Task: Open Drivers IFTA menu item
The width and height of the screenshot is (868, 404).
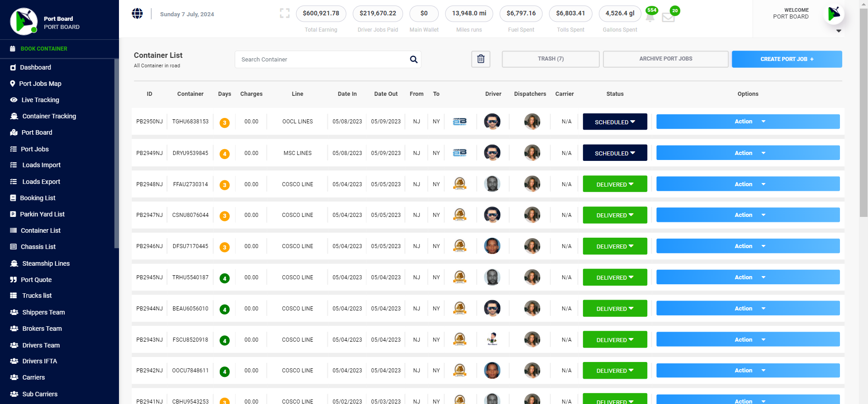Action: 39,361
